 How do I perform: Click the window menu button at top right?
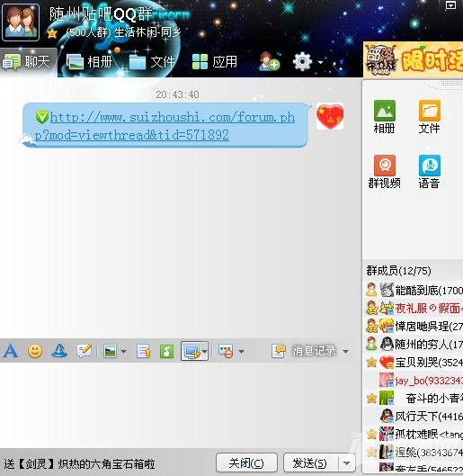(x=450, y=5)
